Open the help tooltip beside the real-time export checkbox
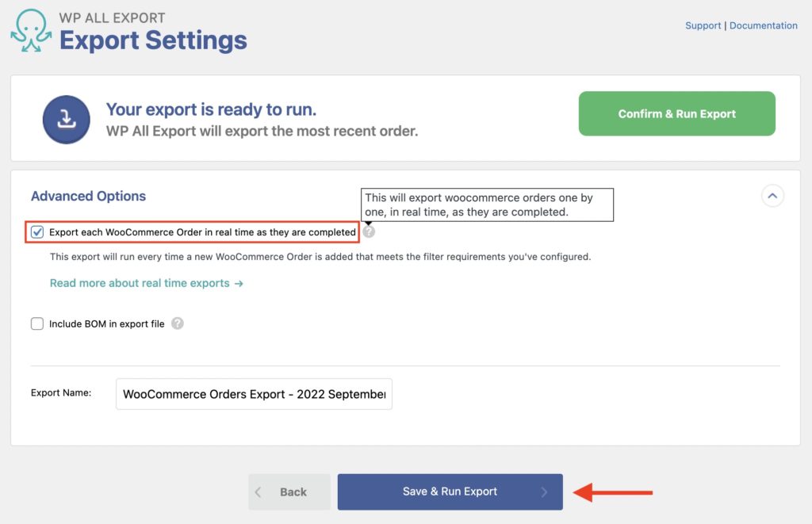The image size is (812, 524). 369,231
